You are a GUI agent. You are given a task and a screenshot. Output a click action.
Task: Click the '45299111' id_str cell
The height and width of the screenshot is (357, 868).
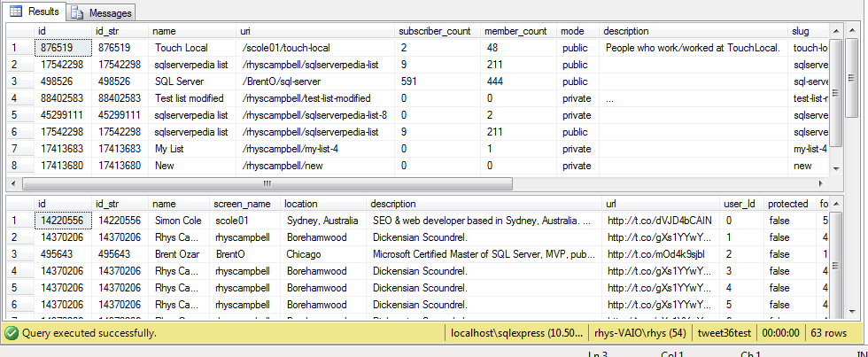[x=120, y=116]
